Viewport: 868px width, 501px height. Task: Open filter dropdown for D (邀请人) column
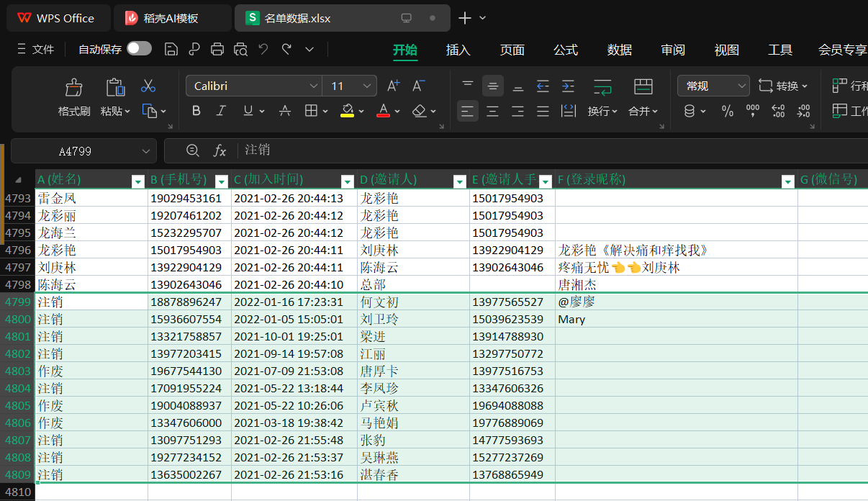click(x=460, y=181)
